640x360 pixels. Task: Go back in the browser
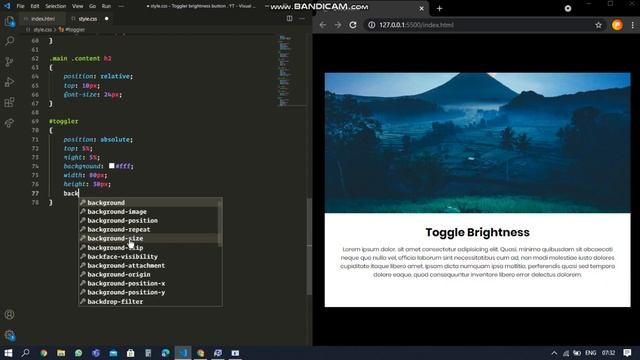pyautogui.click(x=322, y=25)
